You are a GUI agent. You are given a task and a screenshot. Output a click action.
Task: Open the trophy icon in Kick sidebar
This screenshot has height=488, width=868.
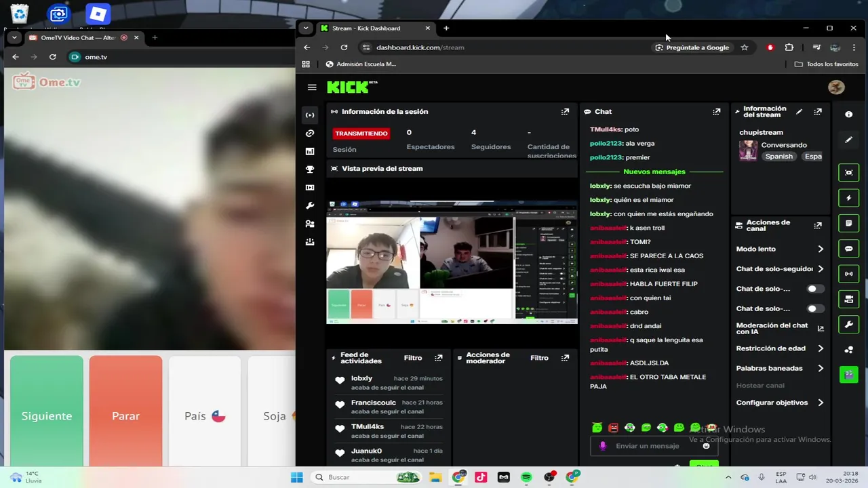[x=310, y=169]
